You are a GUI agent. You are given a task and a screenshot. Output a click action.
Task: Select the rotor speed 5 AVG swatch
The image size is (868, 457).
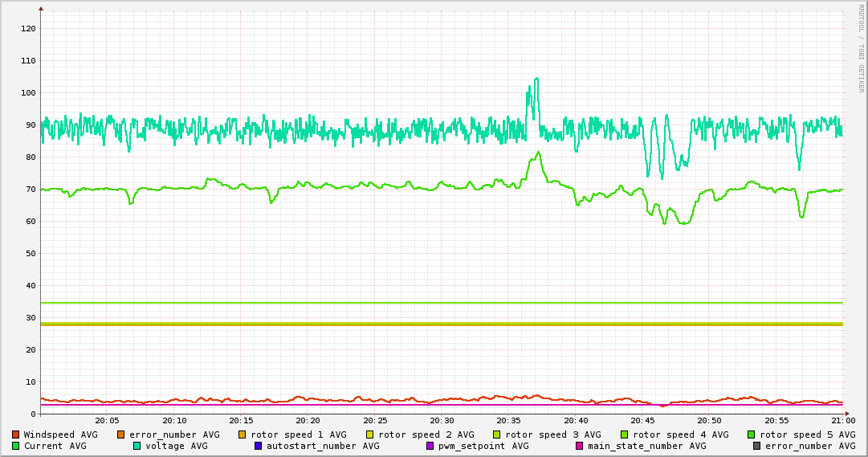pyautogui.click(x=752, y=435)
